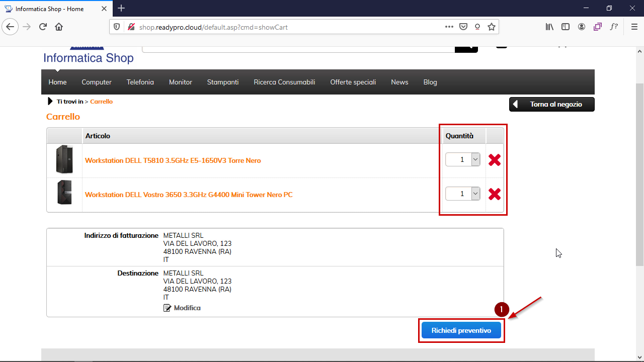
Task: Open a new browser tab
Action: click(x=121, y=8)
